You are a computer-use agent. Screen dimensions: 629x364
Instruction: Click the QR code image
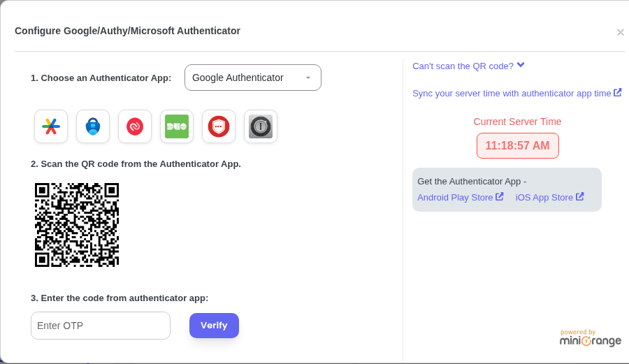click(x=77, y=225)
